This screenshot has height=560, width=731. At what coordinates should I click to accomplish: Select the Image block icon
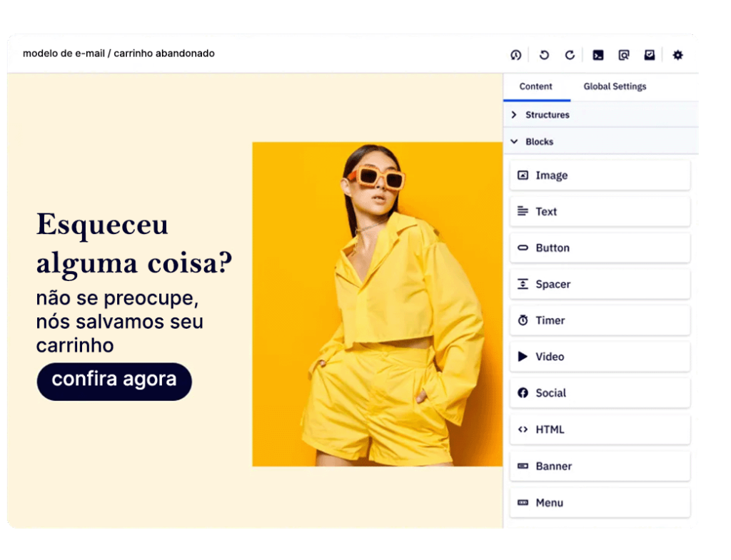[x=523, y=175]
